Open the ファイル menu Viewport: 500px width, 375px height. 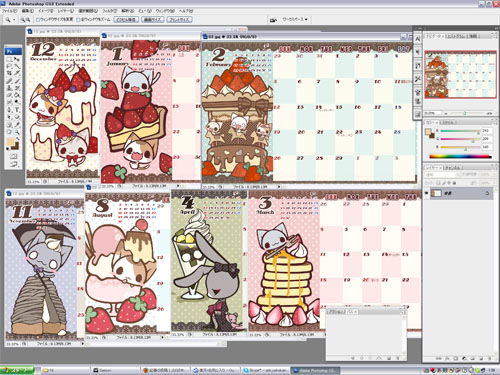[x=9, y=11]
